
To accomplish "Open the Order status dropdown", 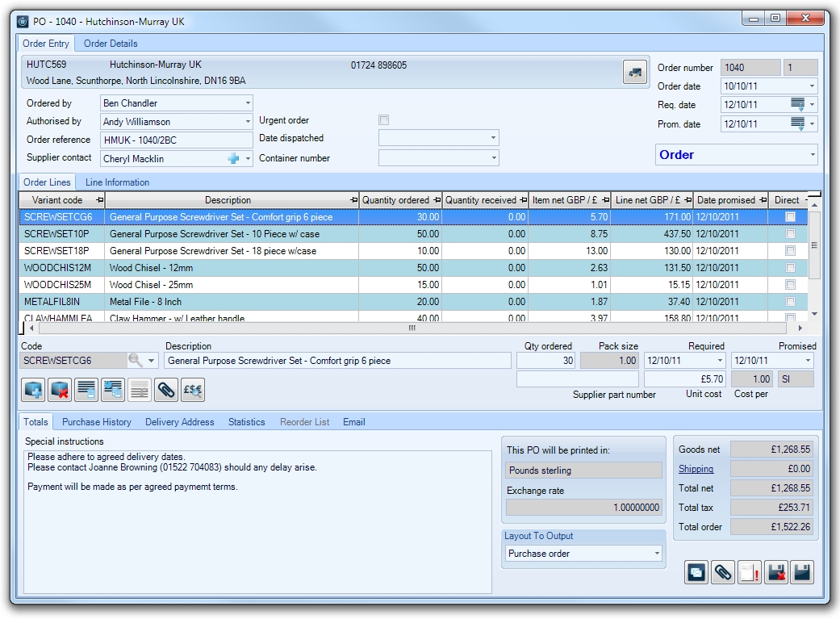I will [812, 155].
